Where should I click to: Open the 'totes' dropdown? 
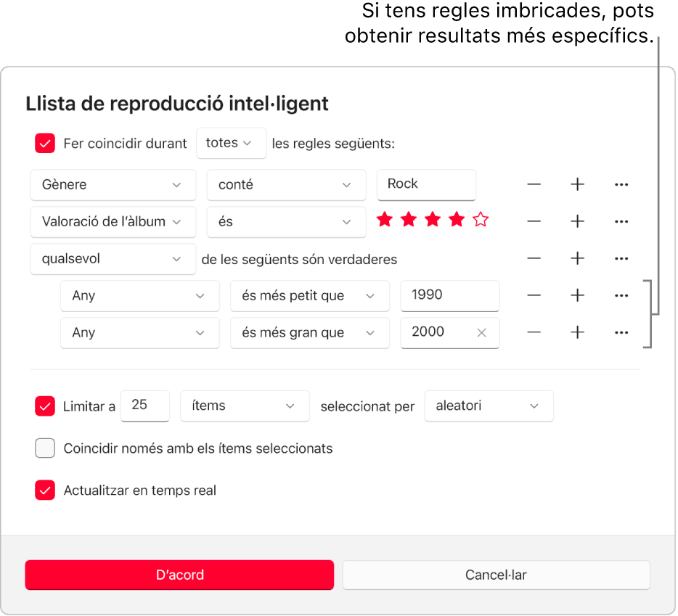[231, 143]
